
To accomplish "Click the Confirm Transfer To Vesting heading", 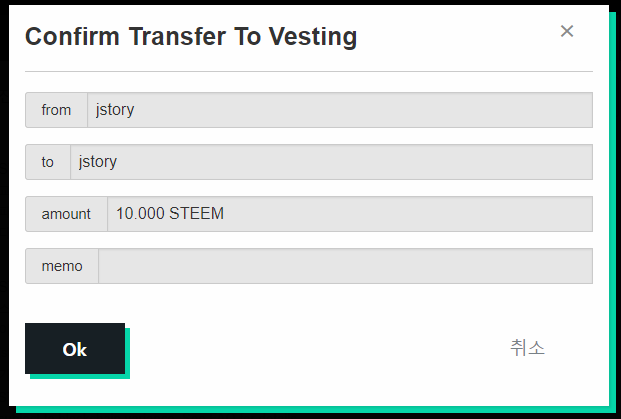I will pos(191,36).
